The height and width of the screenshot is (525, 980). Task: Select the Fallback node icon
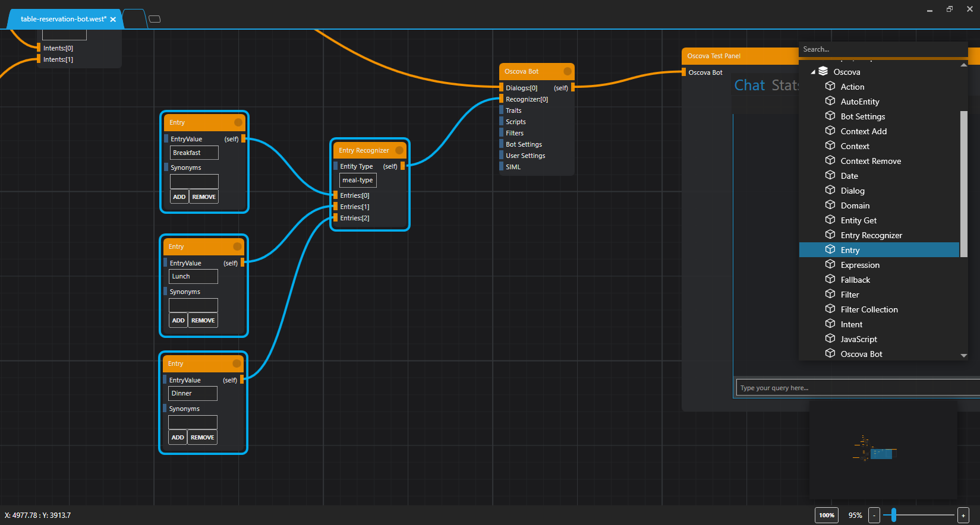pos(830,279)
